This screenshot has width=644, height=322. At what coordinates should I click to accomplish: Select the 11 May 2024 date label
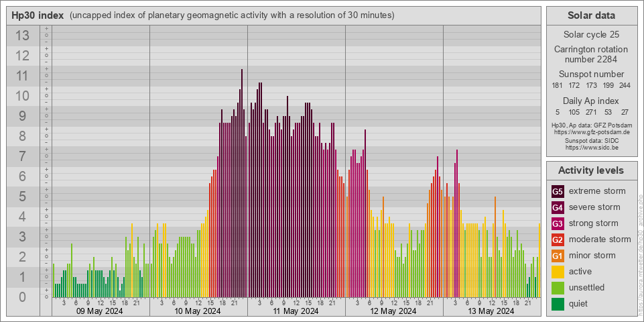(296, 311)
